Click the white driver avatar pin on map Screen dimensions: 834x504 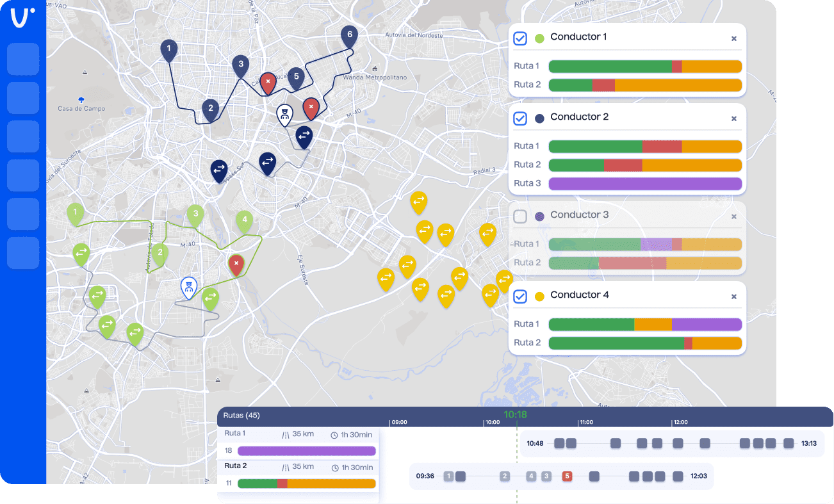coord(284,115)
